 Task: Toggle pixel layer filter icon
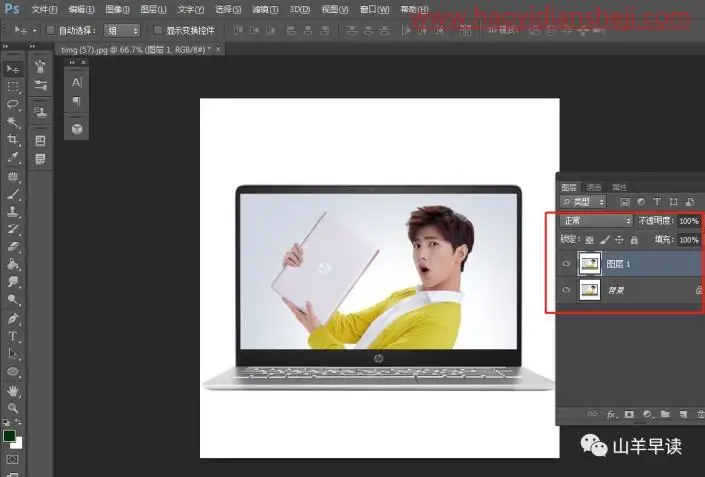tap(625, 202)
